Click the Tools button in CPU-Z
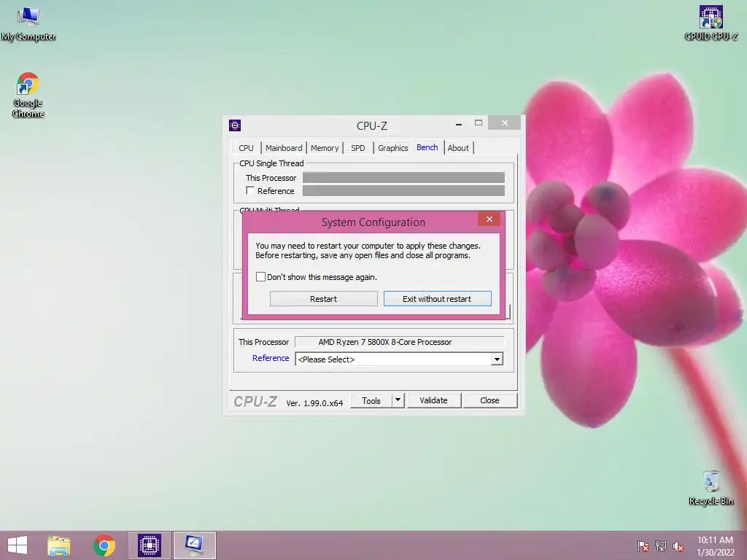 [x=371, y=400]
